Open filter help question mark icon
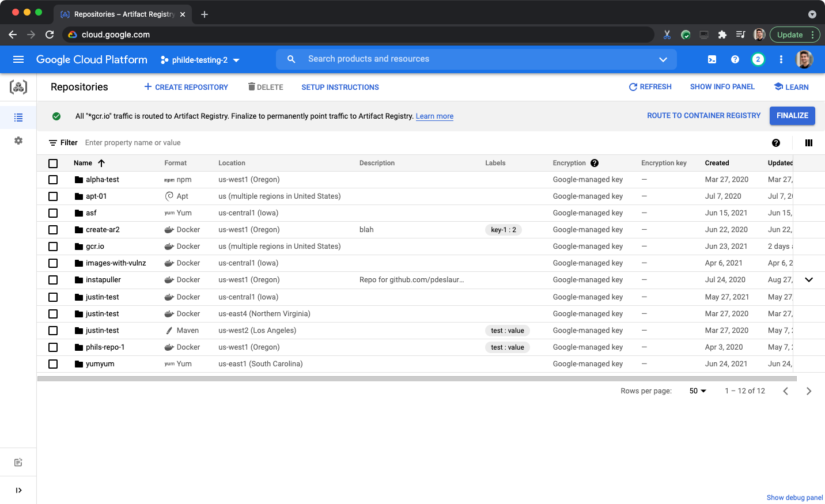 pyautogui.click(x=776, y=143)
